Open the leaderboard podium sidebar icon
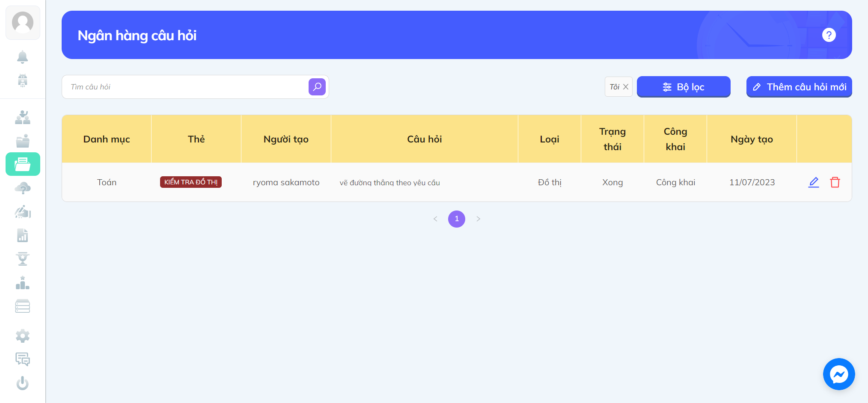 click(23, 283)
